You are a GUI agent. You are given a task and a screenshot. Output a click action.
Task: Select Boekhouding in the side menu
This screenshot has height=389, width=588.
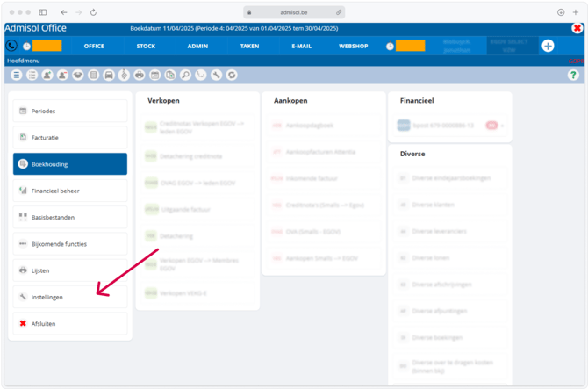point(70,164)
